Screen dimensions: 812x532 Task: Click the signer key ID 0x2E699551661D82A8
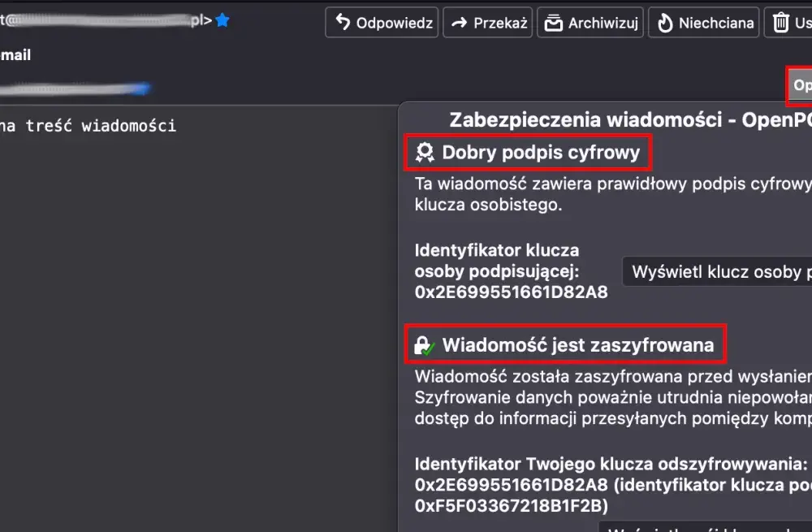pos(511,292)
